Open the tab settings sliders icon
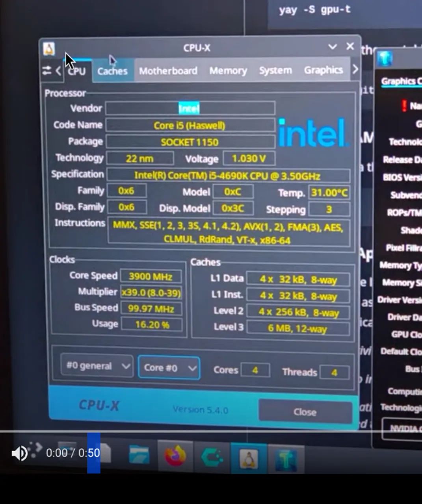The image size is (422, 504). (46, 71)
